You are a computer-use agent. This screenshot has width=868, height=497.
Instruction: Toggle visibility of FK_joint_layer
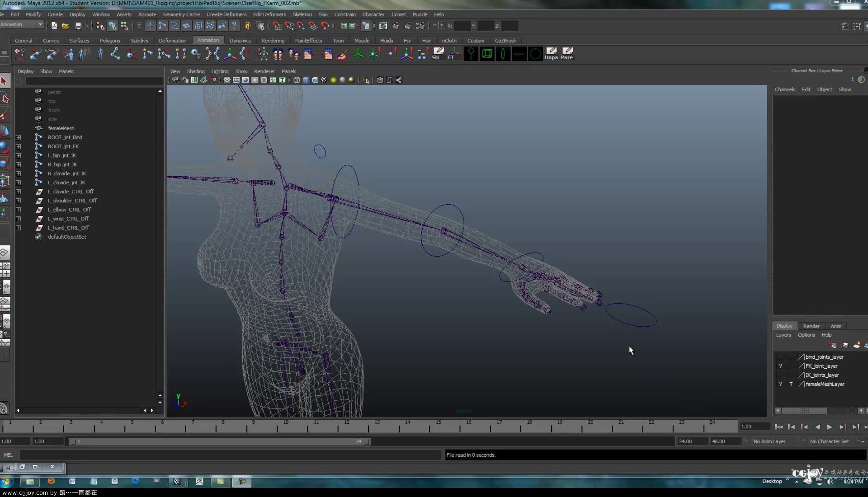click(x=780, y=366)
